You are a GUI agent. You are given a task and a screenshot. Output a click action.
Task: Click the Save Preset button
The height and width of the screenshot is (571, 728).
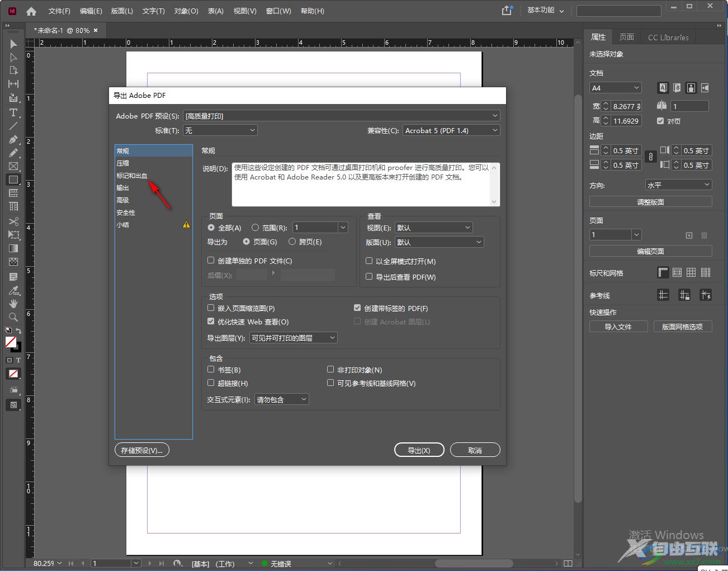pos(142,450)
